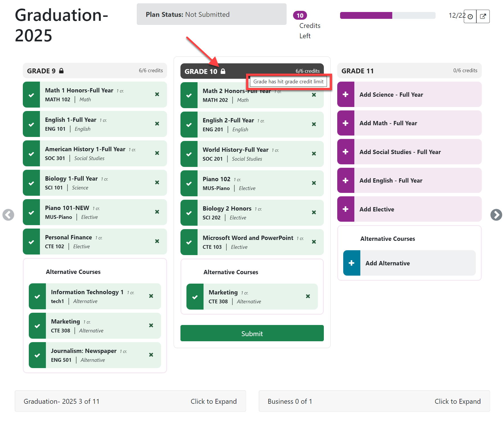The height and width of the screenshot is (422, 504).
Task: Open plan history clock icon
Action: click(470, 17)
